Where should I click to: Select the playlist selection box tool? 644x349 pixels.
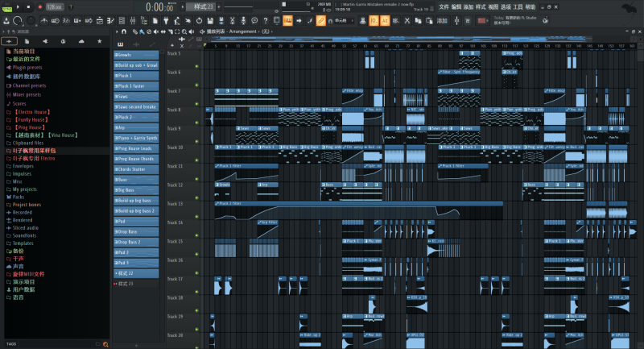click(177, 31)
